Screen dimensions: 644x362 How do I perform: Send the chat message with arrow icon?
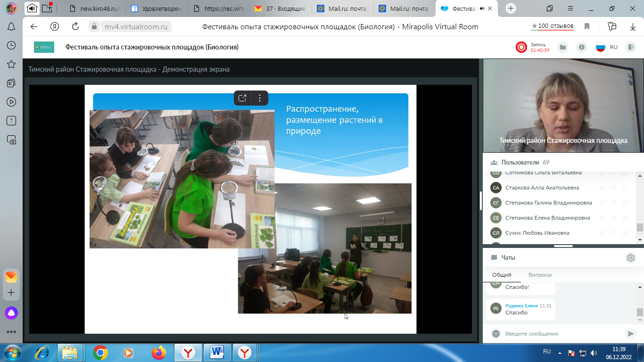click(x=630, y=334)
